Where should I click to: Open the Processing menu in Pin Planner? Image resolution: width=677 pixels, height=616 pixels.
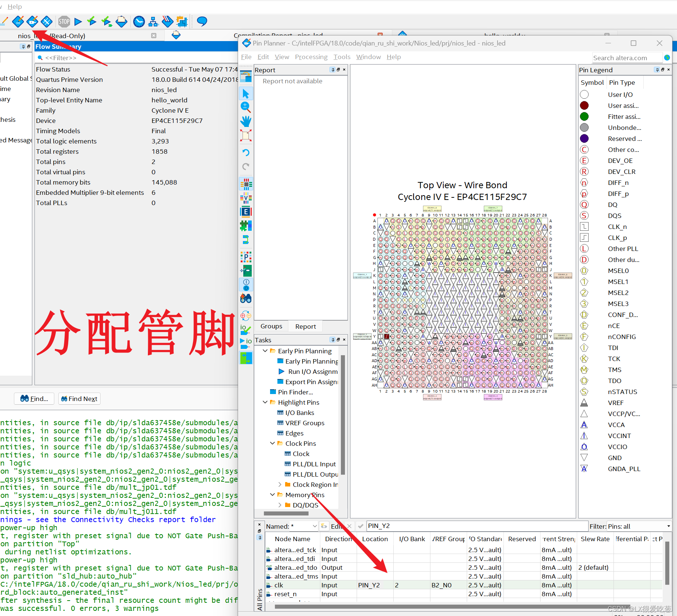click(311, 57)
